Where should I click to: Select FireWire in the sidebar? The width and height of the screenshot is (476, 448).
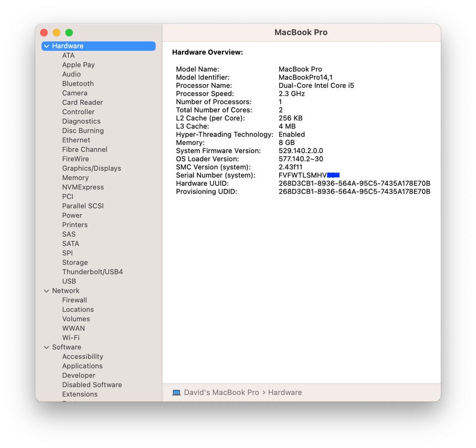click(x=75, y=159)
